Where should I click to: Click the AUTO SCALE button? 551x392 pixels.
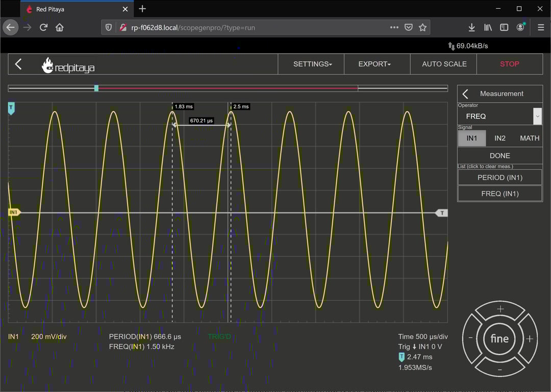point(444,64)
